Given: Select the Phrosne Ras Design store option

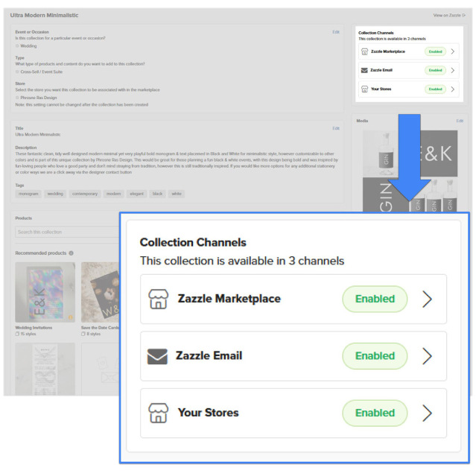Looking at the screenshot, I should point(17,98).
